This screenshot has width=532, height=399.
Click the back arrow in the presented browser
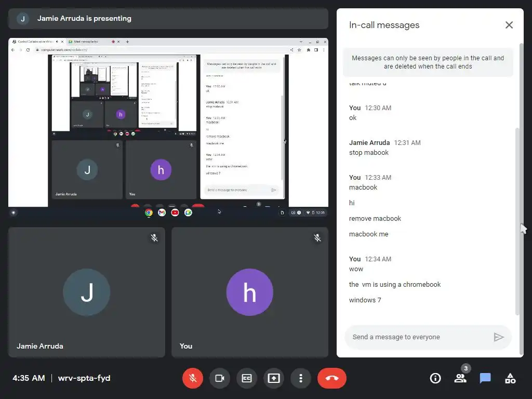point(13,50)
